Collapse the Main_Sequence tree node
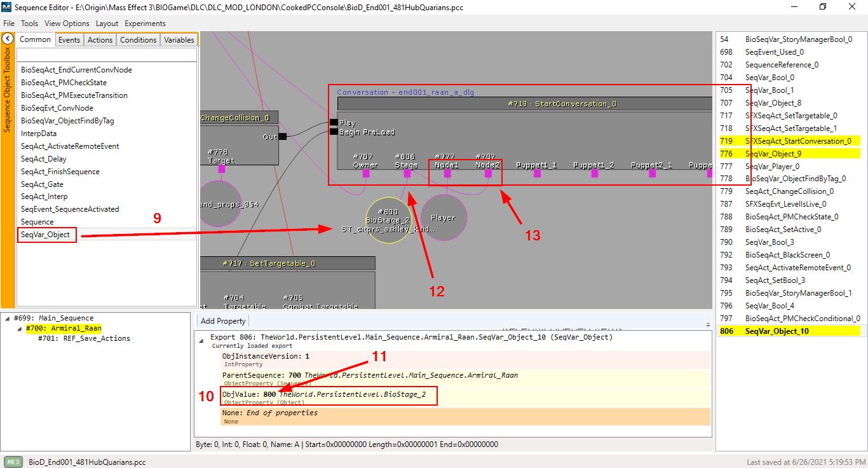The width and height of the screenshot is (868, 468). point(6,317)
